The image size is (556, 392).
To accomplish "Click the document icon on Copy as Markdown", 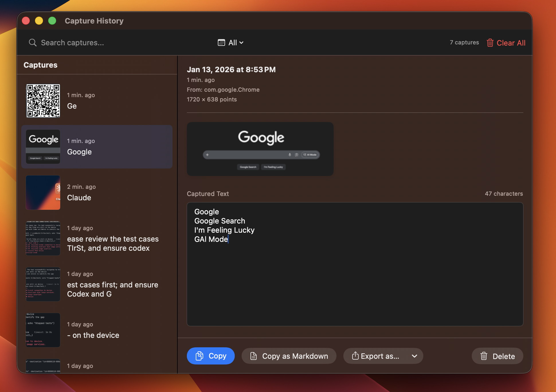I will [x=253, y=356].
